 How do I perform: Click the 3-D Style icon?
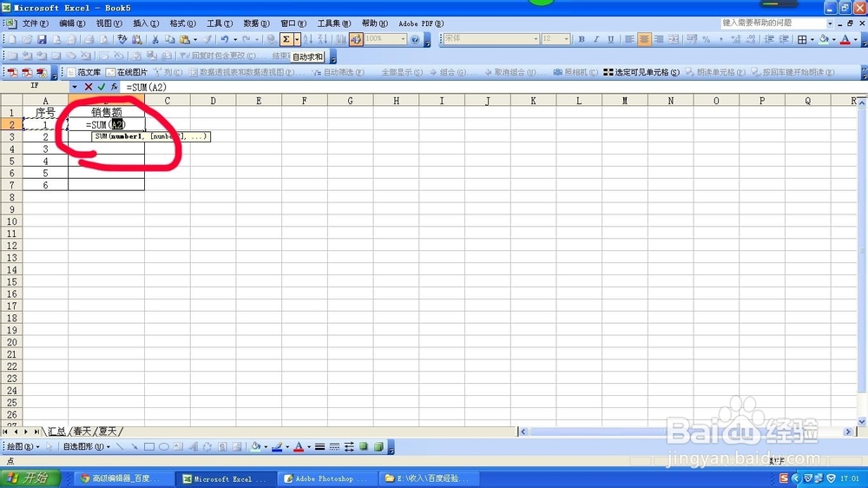378,446
